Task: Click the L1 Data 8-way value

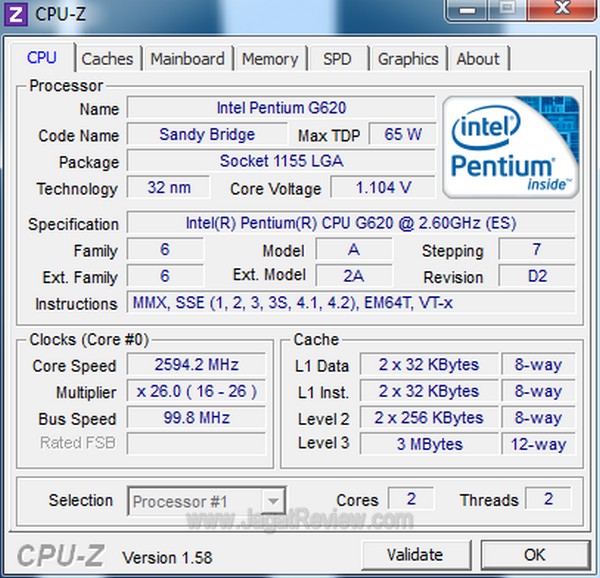Action: tap(538, 365)
